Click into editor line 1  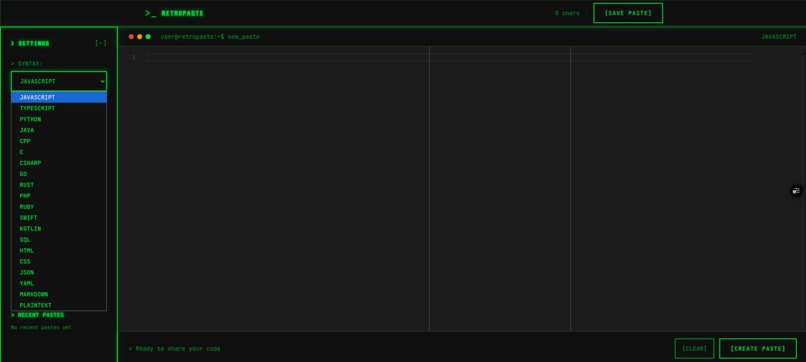tap(449, 58)
